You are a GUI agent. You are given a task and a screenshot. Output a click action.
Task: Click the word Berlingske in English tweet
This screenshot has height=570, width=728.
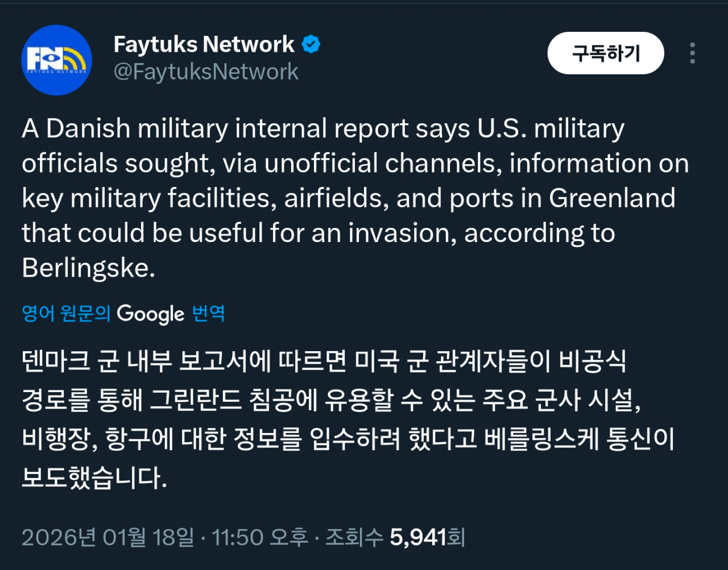88,268
